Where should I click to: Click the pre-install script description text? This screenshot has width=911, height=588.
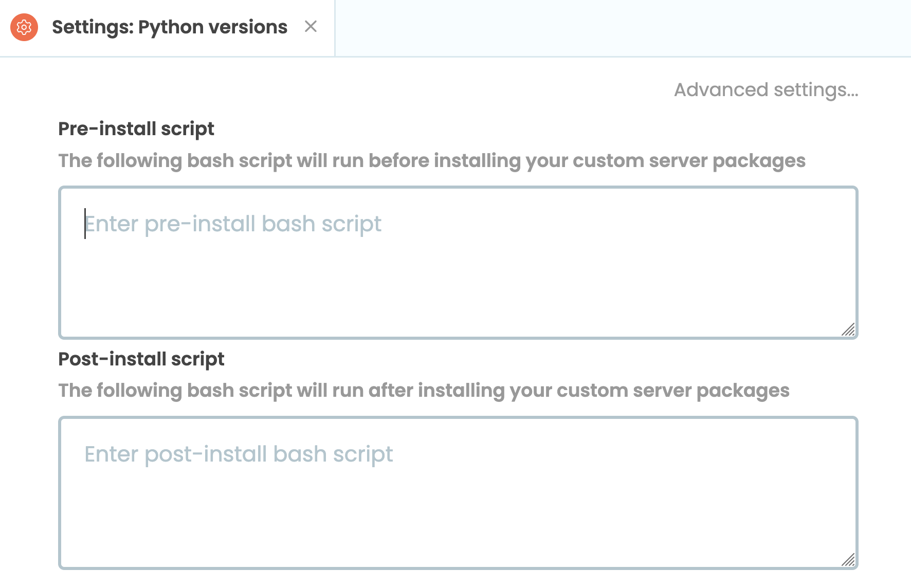[x=431, y=161]
